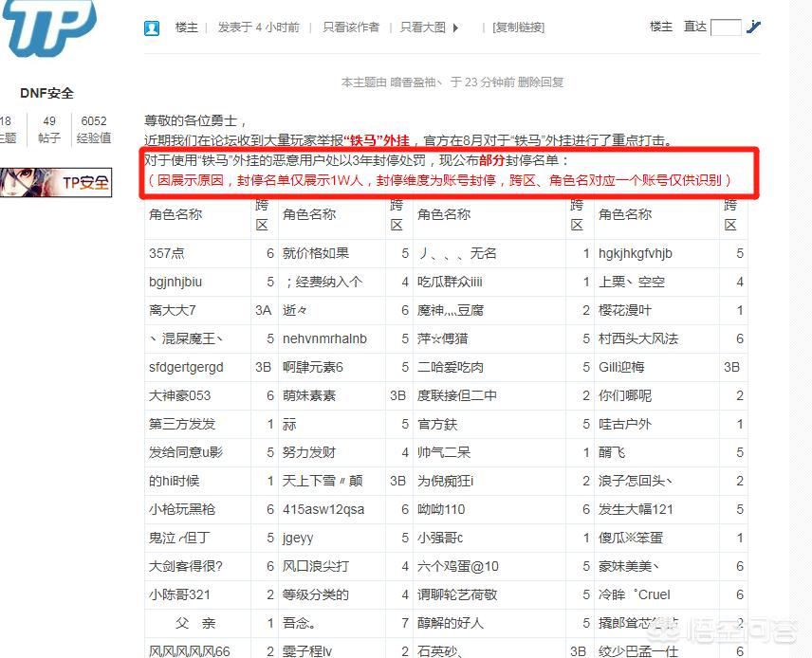The width and height of the screenshot is (812, 658).
Task: Click cell 风风风风风66
Action: (x=190, y=650)
